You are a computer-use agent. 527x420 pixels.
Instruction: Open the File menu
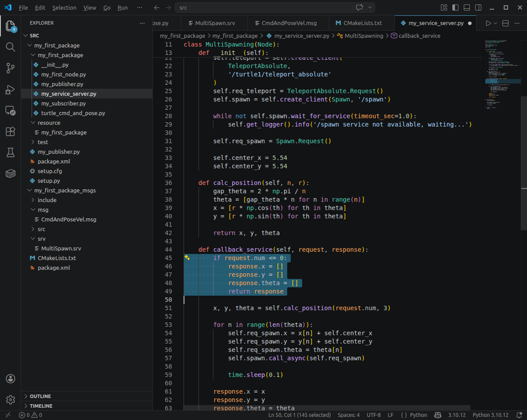[23, 8]
